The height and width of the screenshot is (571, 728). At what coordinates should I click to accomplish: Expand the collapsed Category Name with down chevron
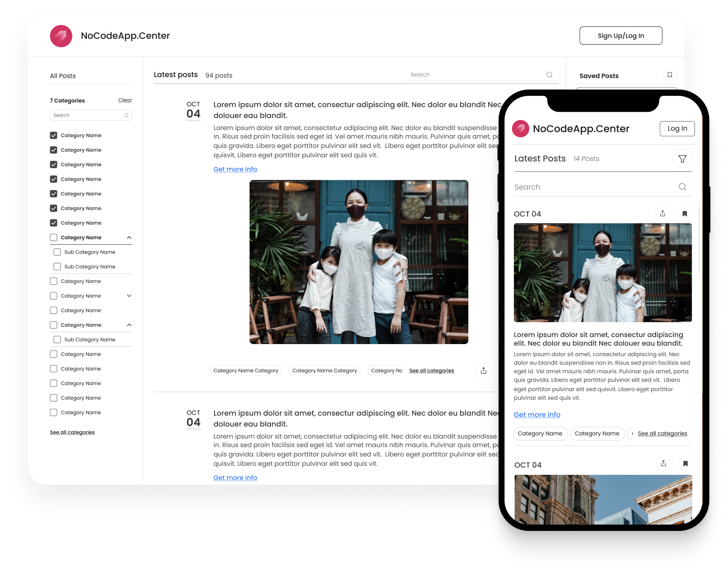point(129,296)
